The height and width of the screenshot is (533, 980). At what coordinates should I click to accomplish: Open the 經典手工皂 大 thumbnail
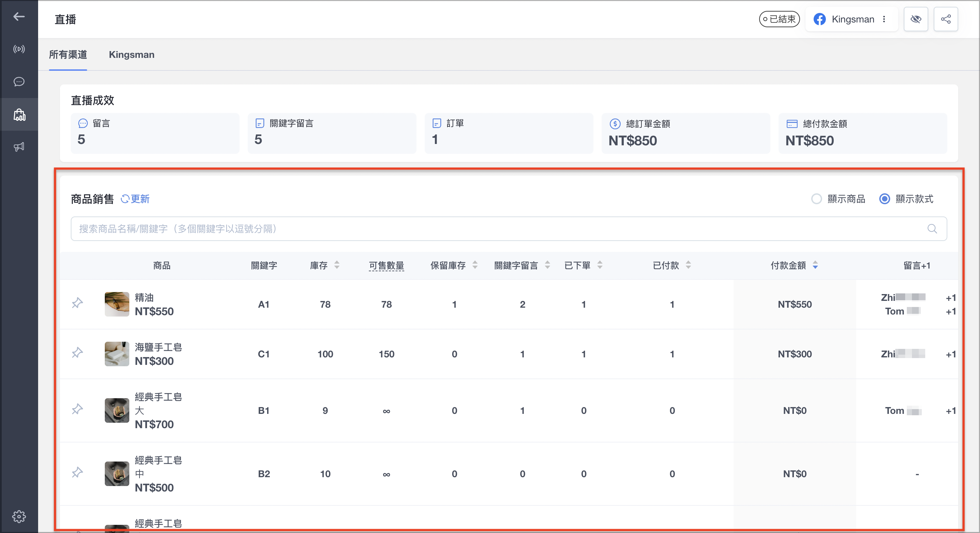[117, 410]
